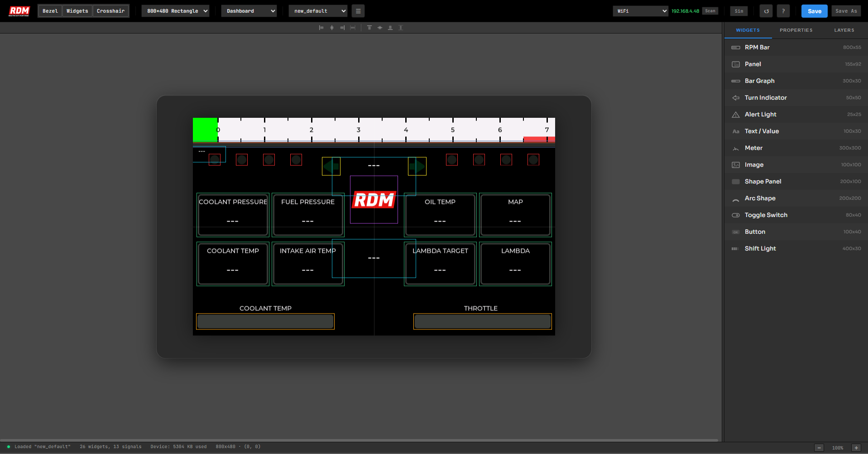The height and width of the screenshot is (454, 868).
Task: Select the left turn indicator on canvas
Action: [x=331, y=166]
